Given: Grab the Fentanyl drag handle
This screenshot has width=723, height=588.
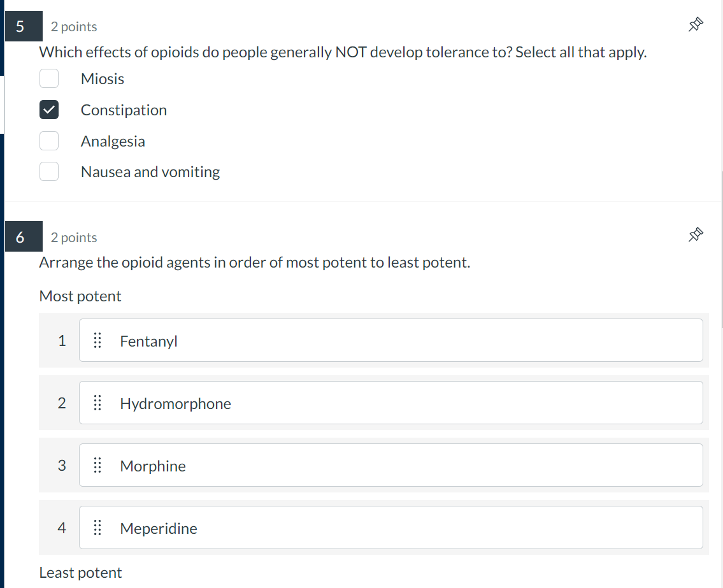Looking at the screenshot, I should tap(97, 341).
